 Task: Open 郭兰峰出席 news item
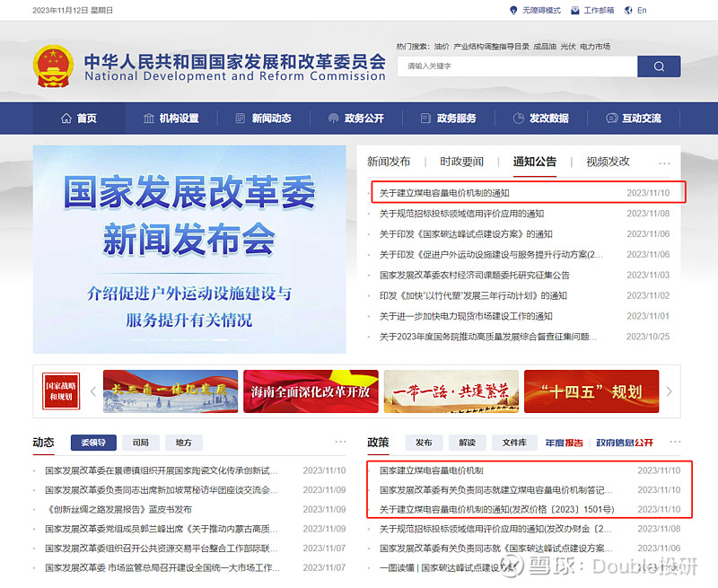click(162, 529)
